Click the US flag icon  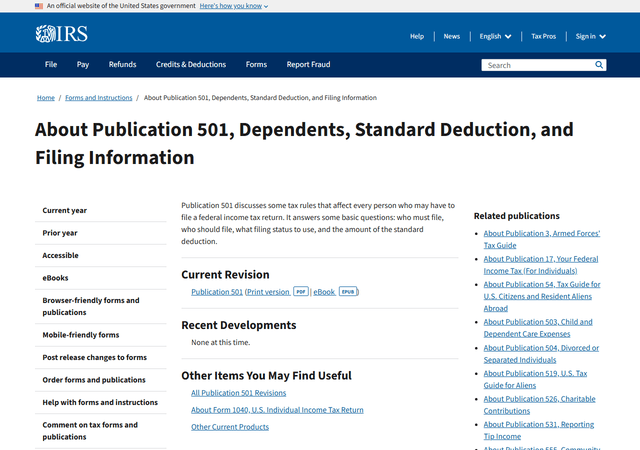coord(39,6)
